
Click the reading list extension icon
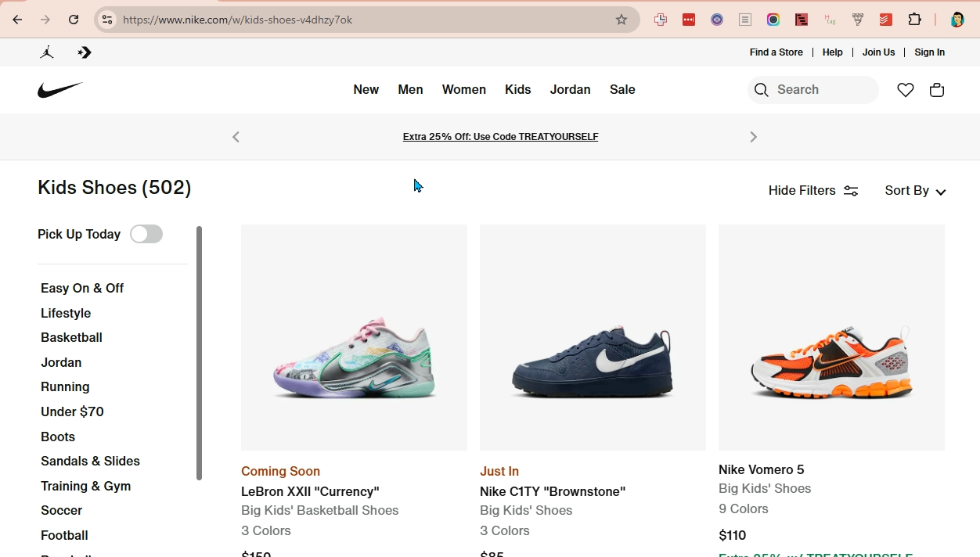tap(745, 20)
